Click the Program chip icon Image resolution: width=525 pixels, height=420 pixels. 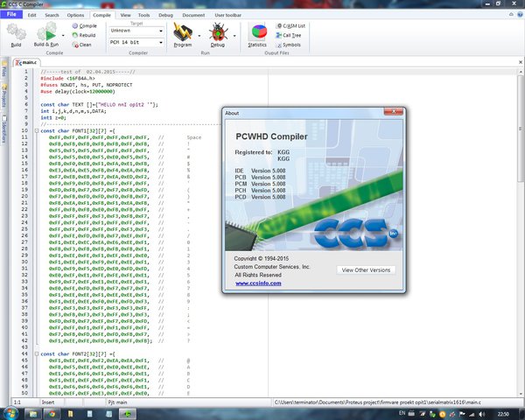(x=183, y=31)
